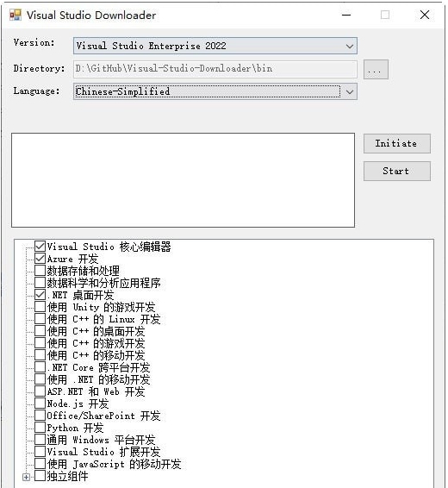Screen dimensions: 448x488
Task: Select the '独立组件' tree label
Action: pos(67,476)
